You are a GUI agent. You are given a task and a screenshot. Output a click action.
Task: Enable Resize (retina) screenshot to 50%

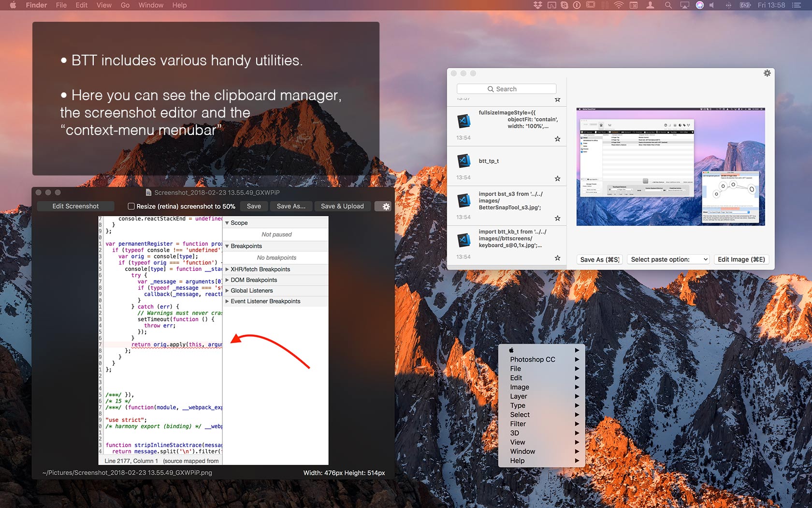131,206
